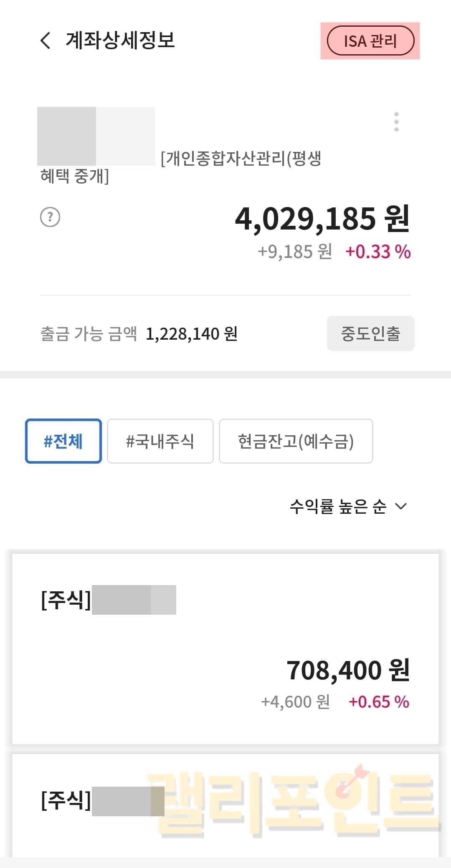Tap the 개인종합자산관리 account name label
Image resolution: width=451 pixels, height=868 pixels.
click(241, 159)
